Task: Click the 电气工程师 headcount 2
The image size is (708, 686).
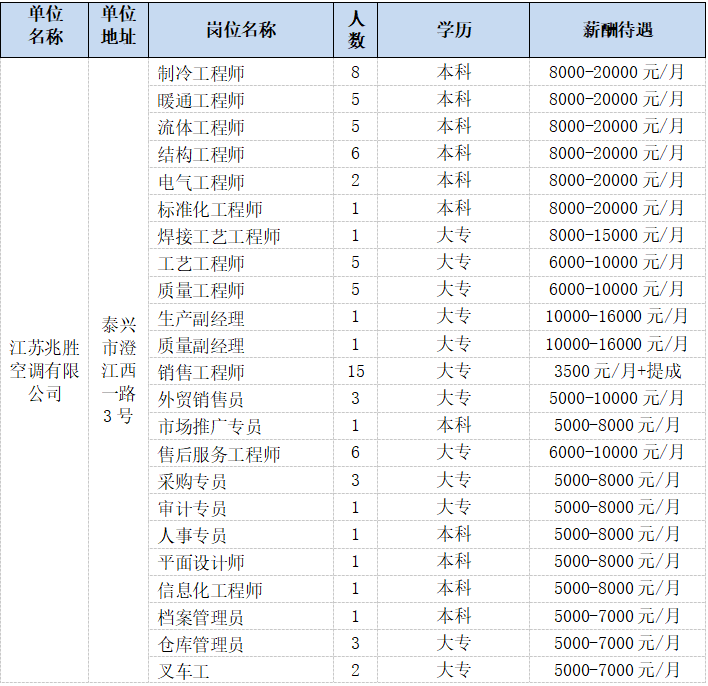Action: pyautogui.click(x=355, y=181)
